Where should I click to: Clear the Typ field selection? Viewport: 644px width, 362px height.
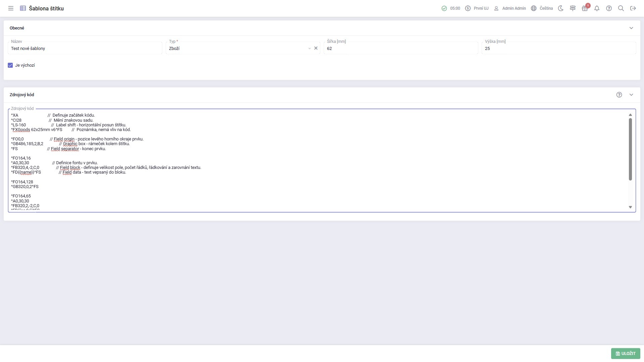316,48
